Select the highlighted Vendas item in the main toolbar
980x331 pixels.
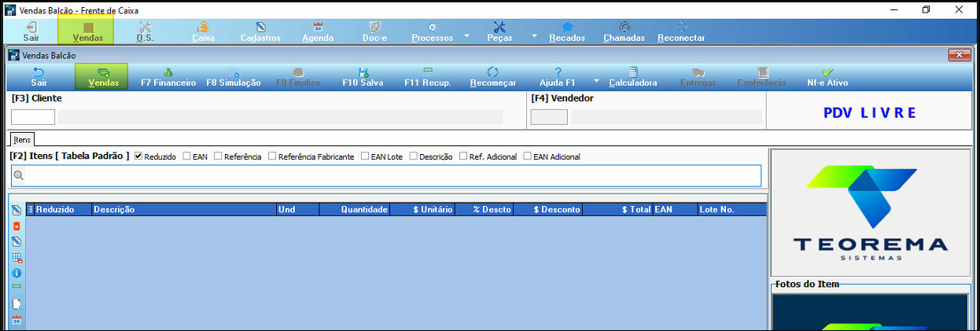(x=87, y=30)
